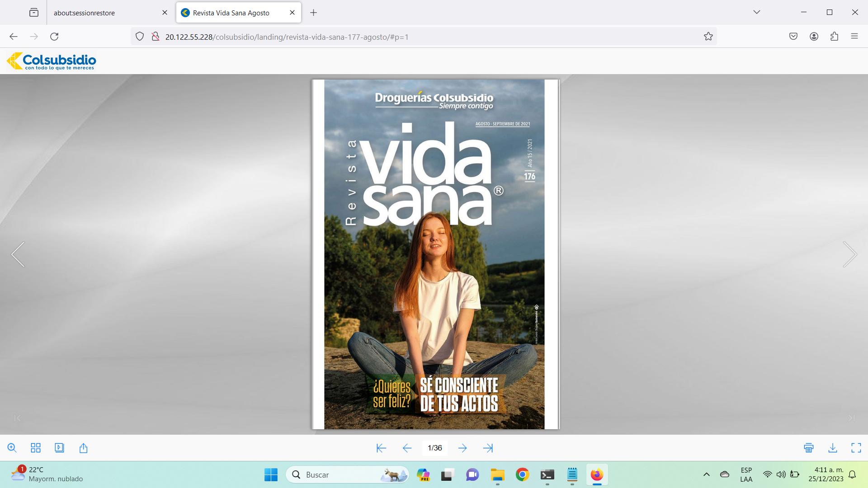Go to the previous page with the bottom arrow
The width and height of the screenshot is (868, 488).
[407, 448]
